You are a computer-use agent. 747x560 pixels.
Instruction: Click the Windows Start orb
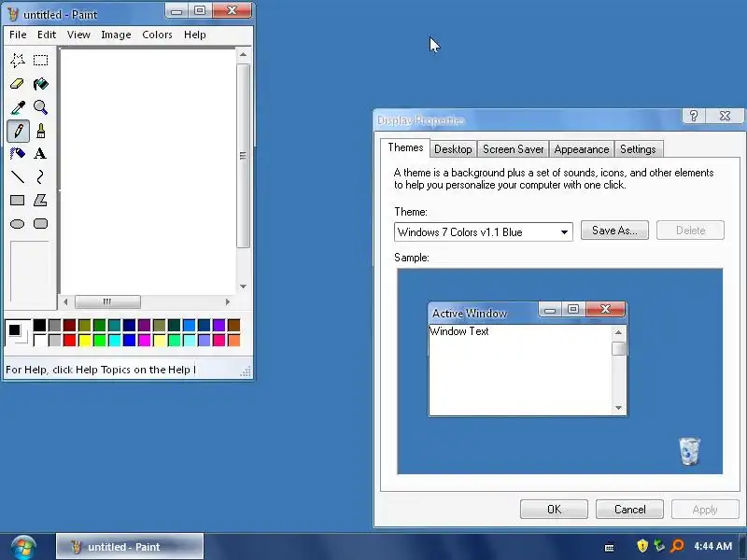pos(23,547)
